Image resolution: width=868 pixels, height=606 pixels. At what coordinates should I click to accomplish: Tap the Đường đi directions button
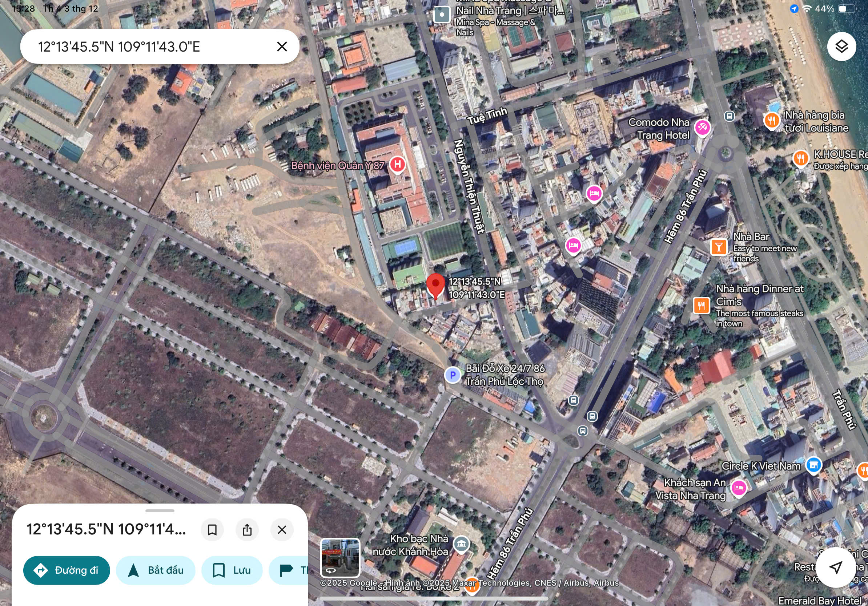coord(67,570)
